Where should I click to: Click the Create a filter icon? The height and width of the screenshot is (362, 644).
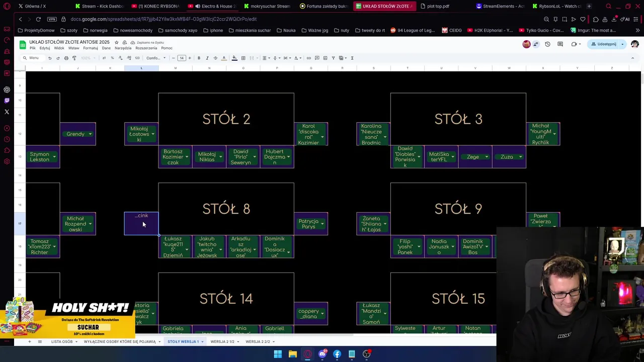point(333,58)
